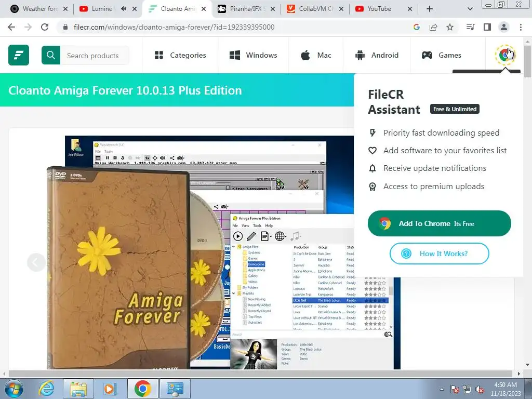
Task: Click the Cloanto Amiga Forever page title
Action: [x=125, y=90]
